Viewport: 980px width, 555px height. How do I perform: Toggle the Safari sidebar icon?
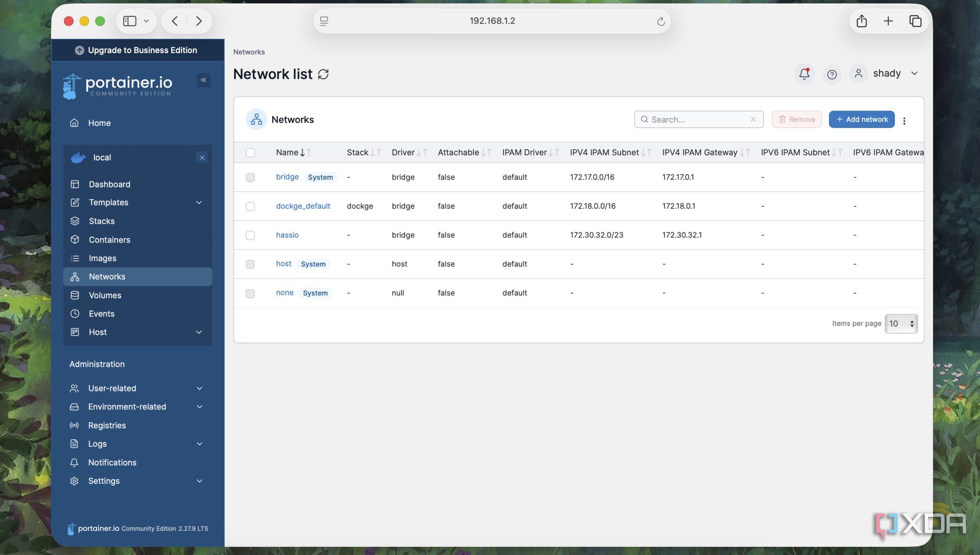130,21
